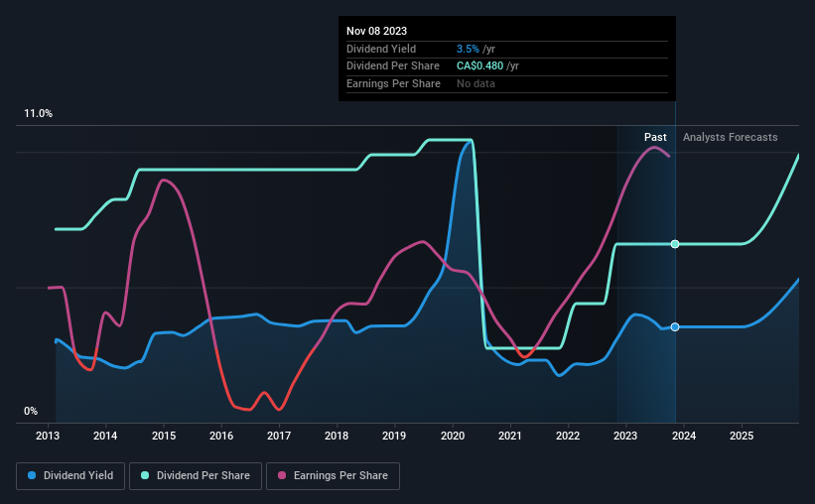
Task: Click the No data earnings value
Action: [475, 83]
